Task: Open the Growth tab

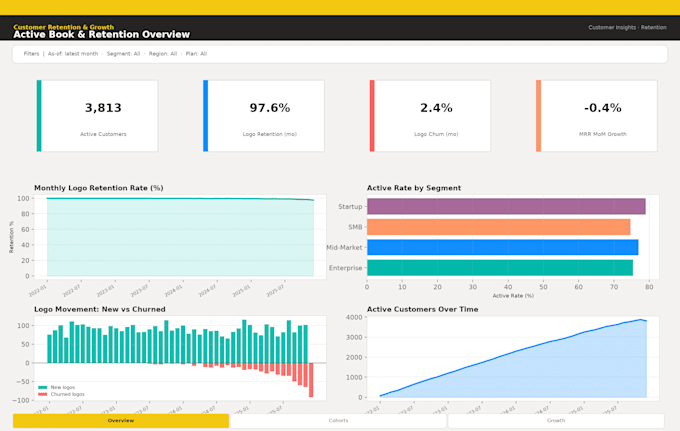Action: point(556,421)
